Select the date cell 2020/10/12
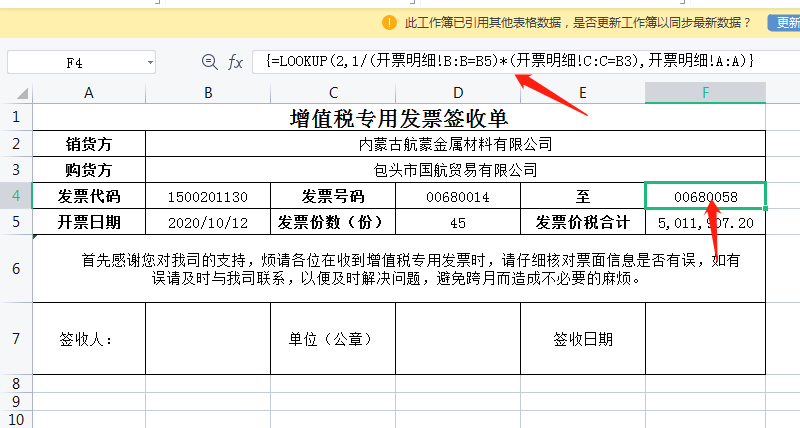800x428 pixels. coord(208,222)
